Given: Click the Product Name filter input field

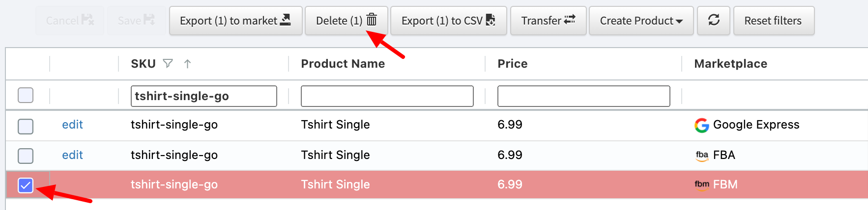Looking at the screenshot, I should (387, 96).
